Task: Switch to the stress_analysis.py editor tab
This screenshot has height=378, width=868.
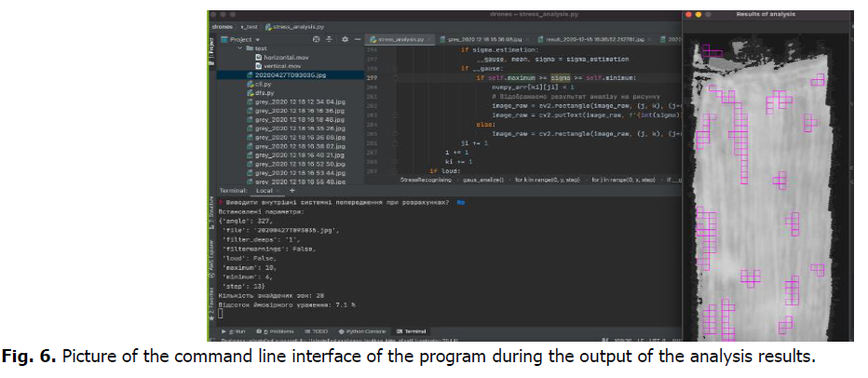Action: point(401,40)
